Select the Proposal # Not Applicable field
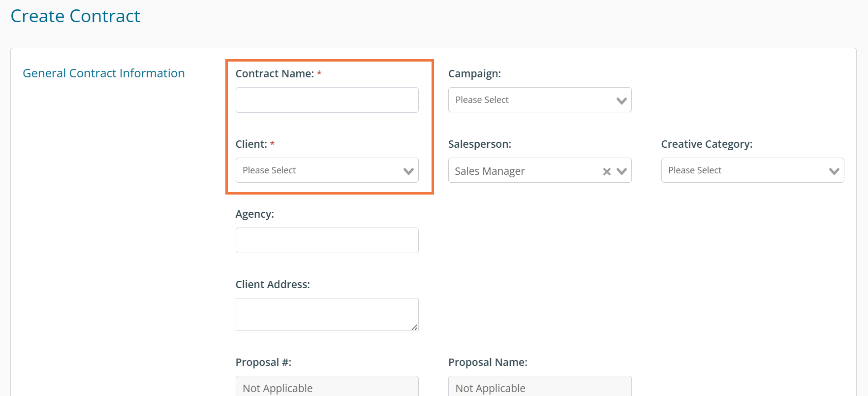 327,388
